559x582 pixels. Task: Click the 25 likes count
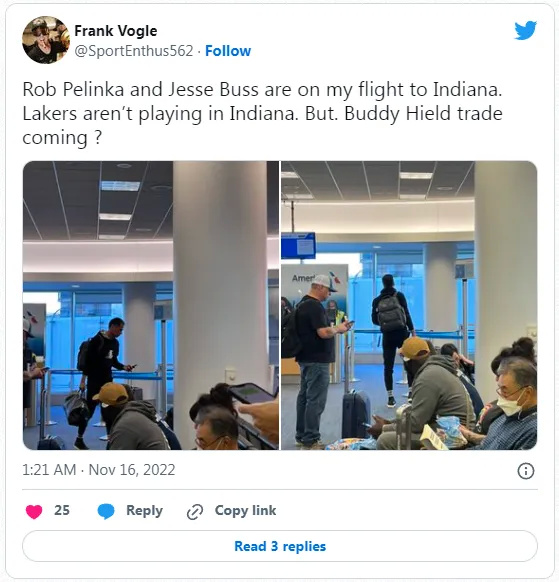point(62,510)
